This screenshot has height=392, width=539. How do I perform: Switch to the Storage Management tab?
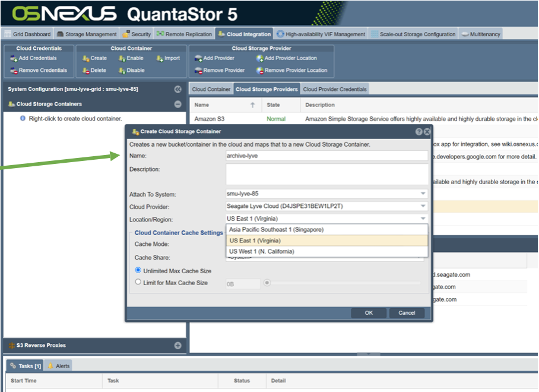tap(88, 34)
